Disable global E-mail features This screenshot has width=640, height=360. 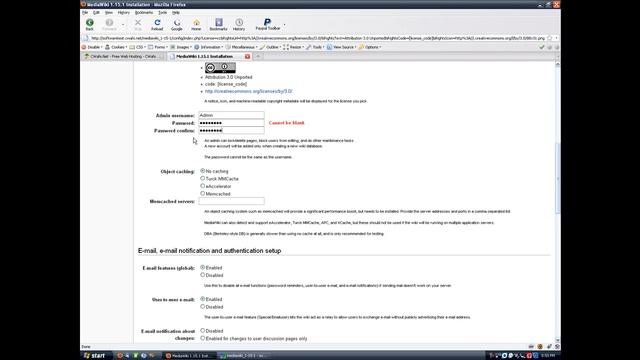pos(202,275)
